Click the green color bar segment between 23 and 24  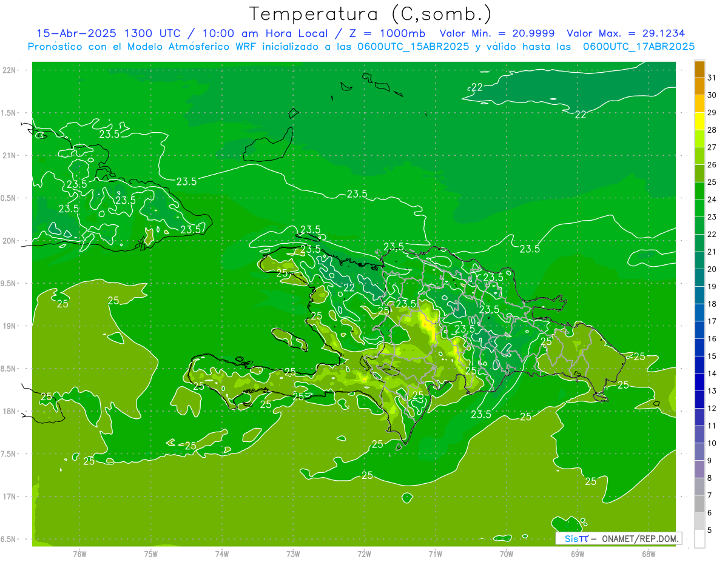click(699, 209)
